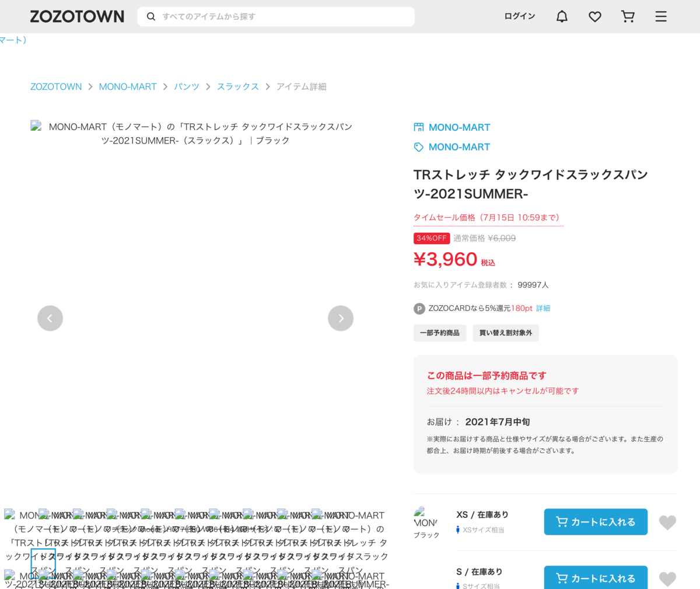Click product title TRストレッチ text

click(x=530, y=184)
